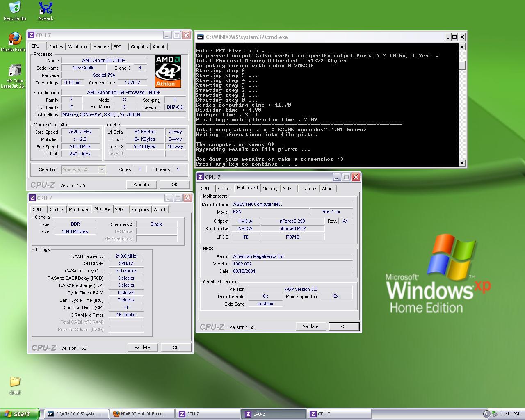
Task: Expand hidden system tray icons arrow
Action: [486, 414]
